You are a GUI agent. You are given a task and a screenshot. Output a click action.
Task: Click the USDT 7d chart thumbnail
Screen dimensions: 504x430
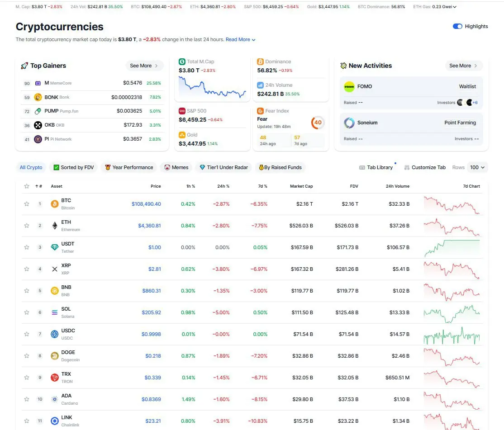452,248
